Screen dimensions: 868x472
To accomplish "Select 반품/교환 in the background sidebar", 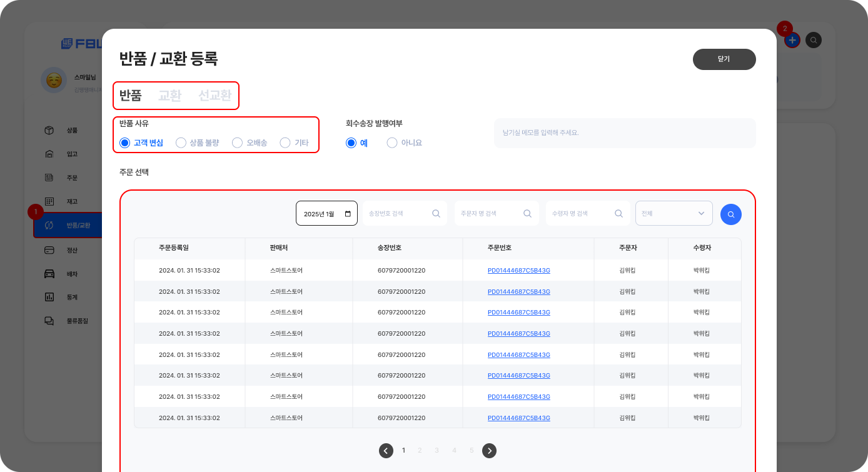I will pos(68,225).
